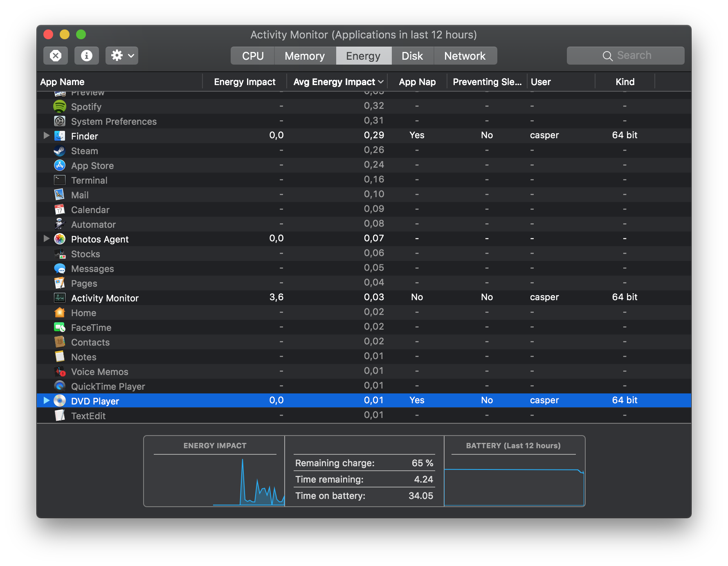Select the Messages row name
This screenshot has height=566, width=728.
[92, 269]
